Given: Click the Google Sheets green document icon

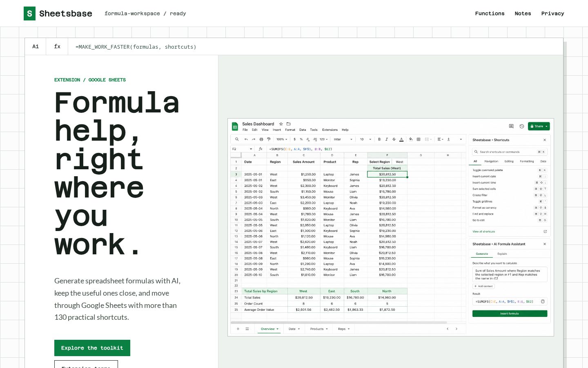Looking at the screenshot, I should [235, 126].
